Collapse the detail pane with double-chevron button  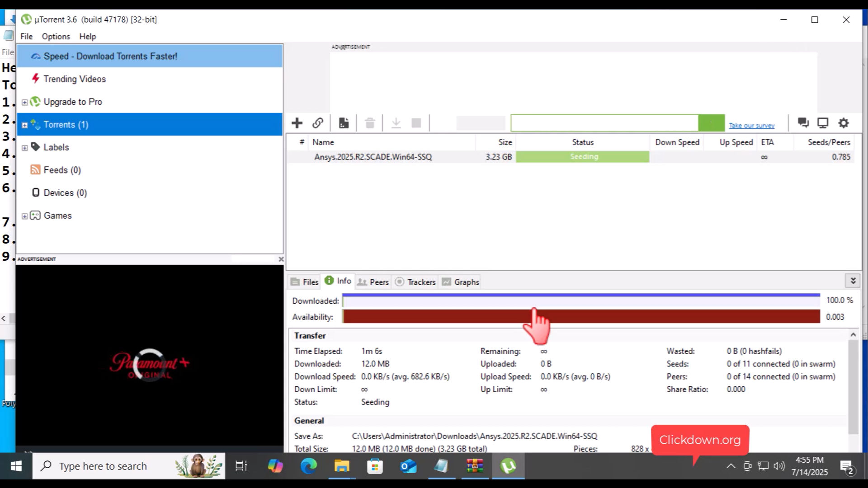coord(853,281)
